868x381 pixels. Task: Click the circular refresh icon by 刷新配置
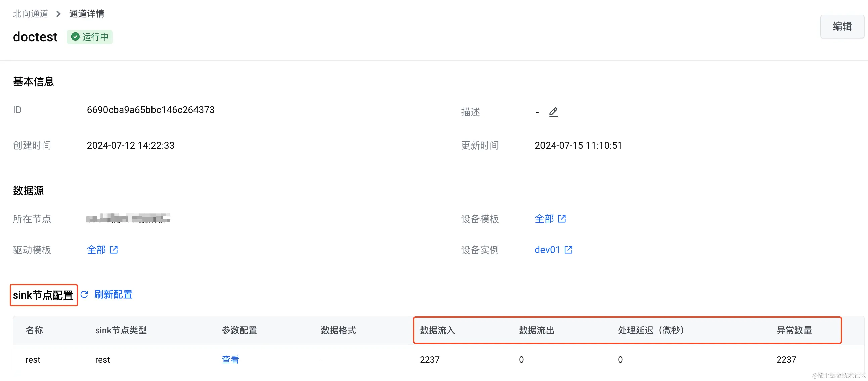(84, 294)
